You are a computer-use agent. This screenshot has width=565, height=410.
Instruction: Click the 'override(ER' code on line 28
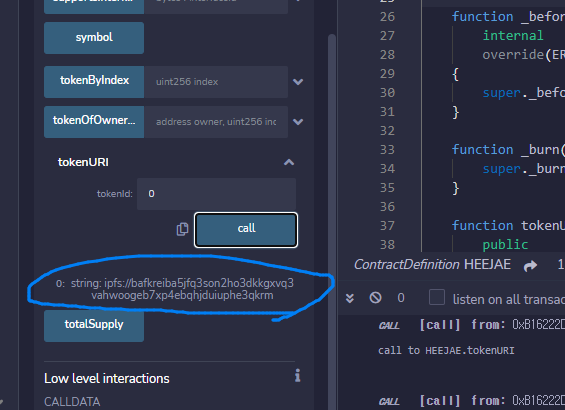(x=524, y=55)
